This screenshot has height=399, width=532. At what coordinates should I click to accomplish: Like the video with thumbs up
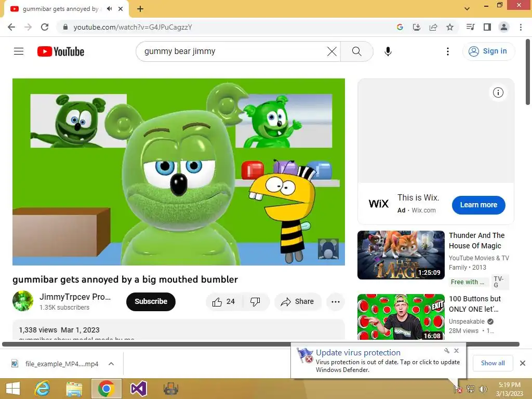click(x=223, y=302)
